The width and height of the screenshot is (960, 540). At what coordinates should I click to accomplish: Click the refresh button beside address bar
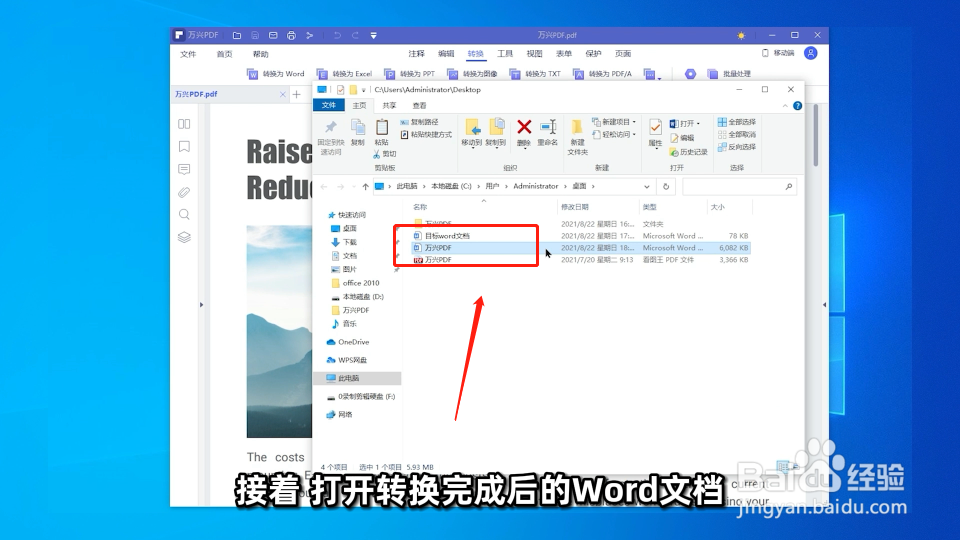666,187
